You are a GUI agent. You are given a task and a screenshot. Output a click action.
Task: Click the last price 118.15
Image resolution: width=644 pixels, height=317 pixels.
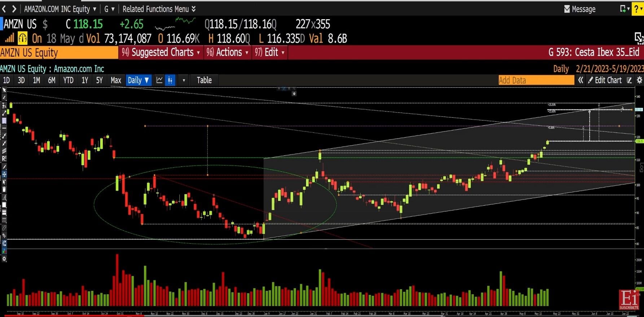(x=88, y=24)
